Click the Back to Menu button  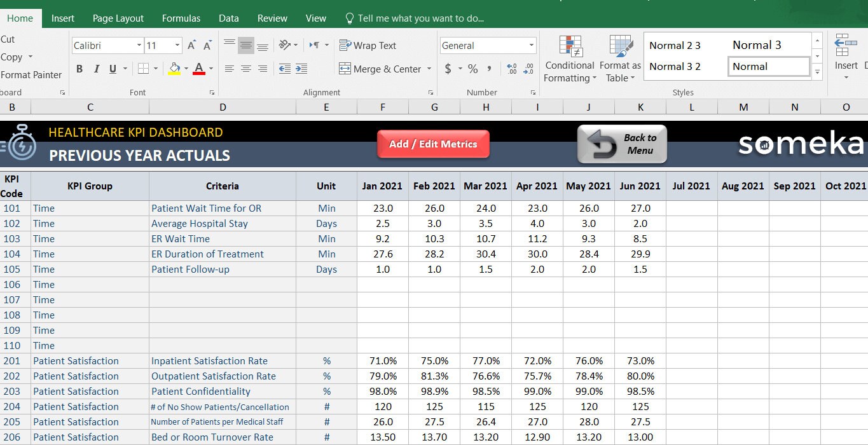tap(621, 144)
